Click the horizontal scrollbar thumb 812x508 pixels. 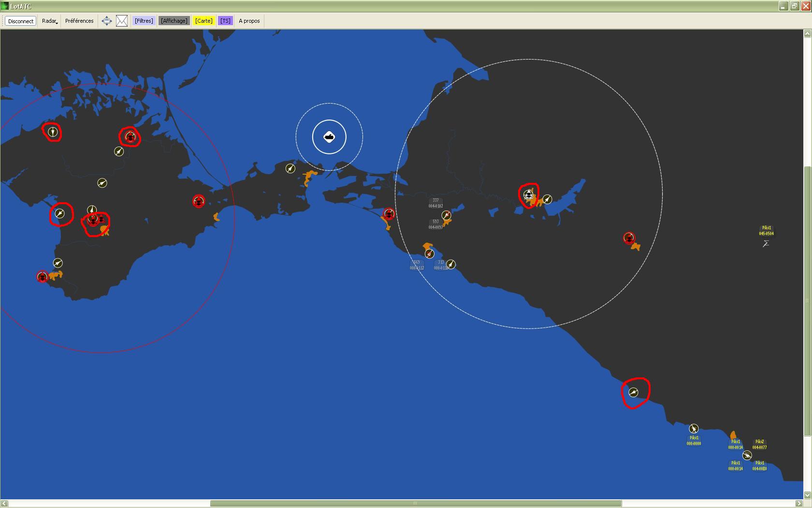pos(416,504)
